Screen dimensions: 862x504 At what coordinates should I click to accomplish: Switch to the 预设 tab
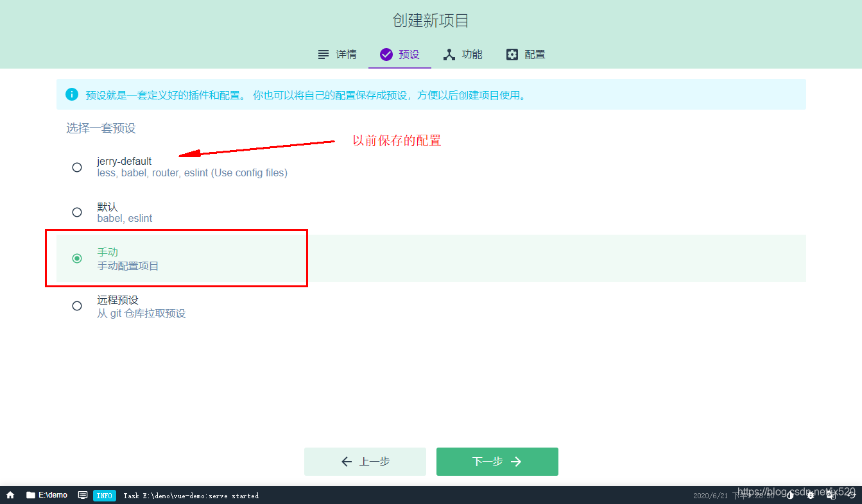[x=400, y=55]
